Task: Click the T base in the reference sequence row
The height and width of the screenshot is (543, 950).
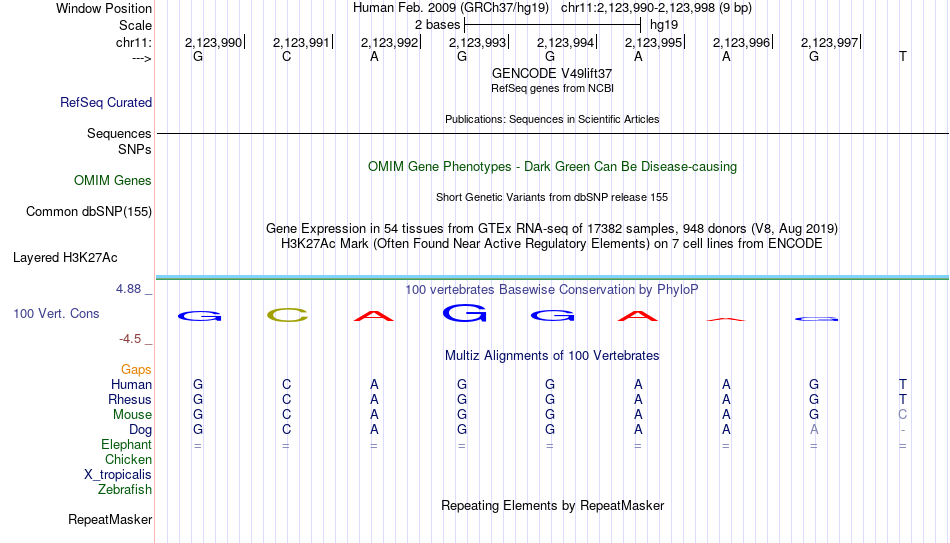Action: point(903,56)
